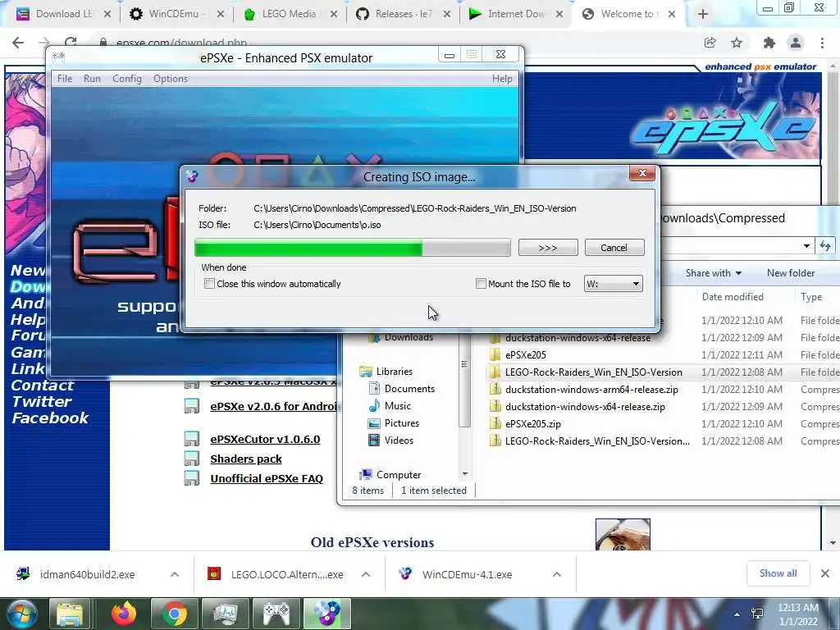Click Explorer refresh button
This screenshot has width=840, height=630.
(x=825, y=246)
